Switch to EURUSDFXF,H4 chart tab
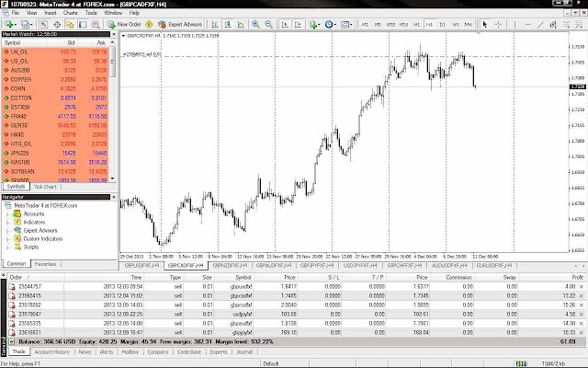 [x=494, y=266]
